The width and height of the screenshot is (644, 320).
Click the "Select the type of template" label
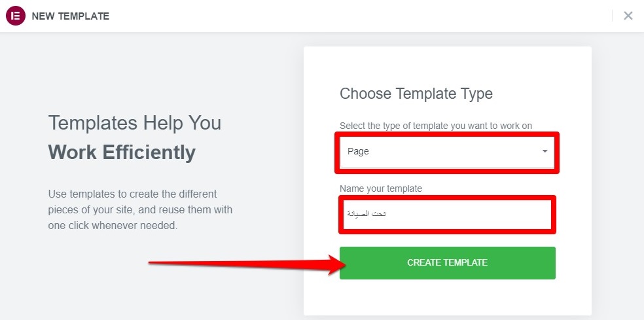coord(435,126)
